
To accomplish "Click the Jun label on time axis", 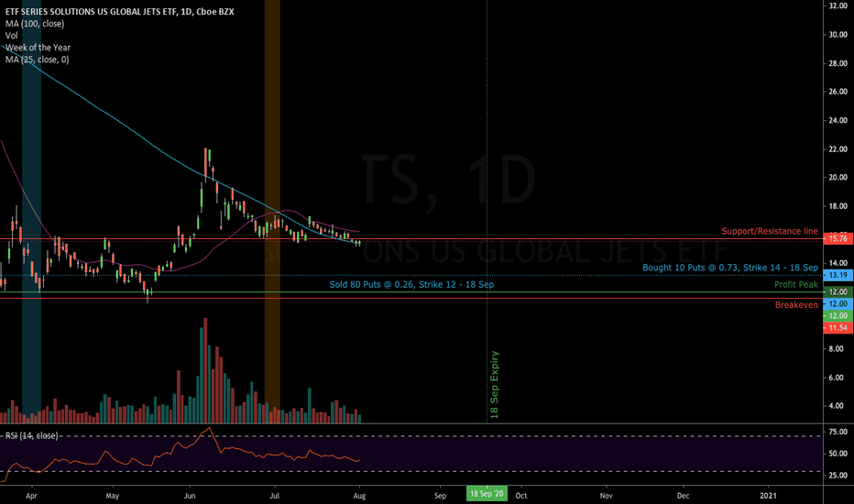I will point(190,496).
